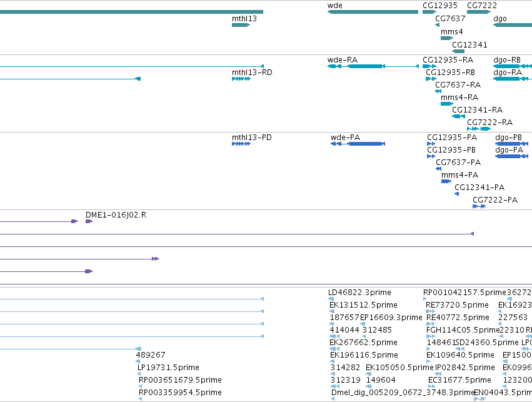
Task: Select transcript CG12935-RA
Action: coord(429,66)
